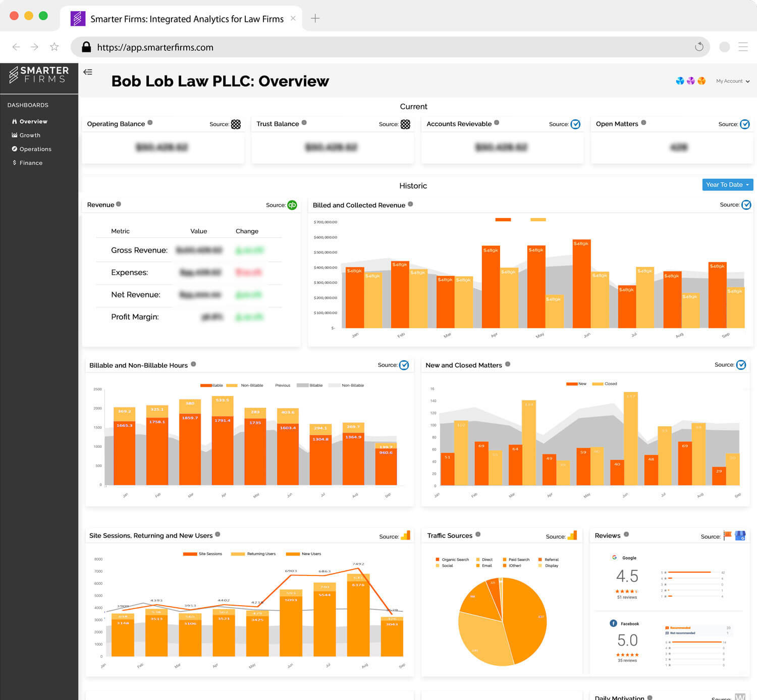Click the Smarter Firms logo
This screenshot has height=700, width=757.
pos(39,75)
